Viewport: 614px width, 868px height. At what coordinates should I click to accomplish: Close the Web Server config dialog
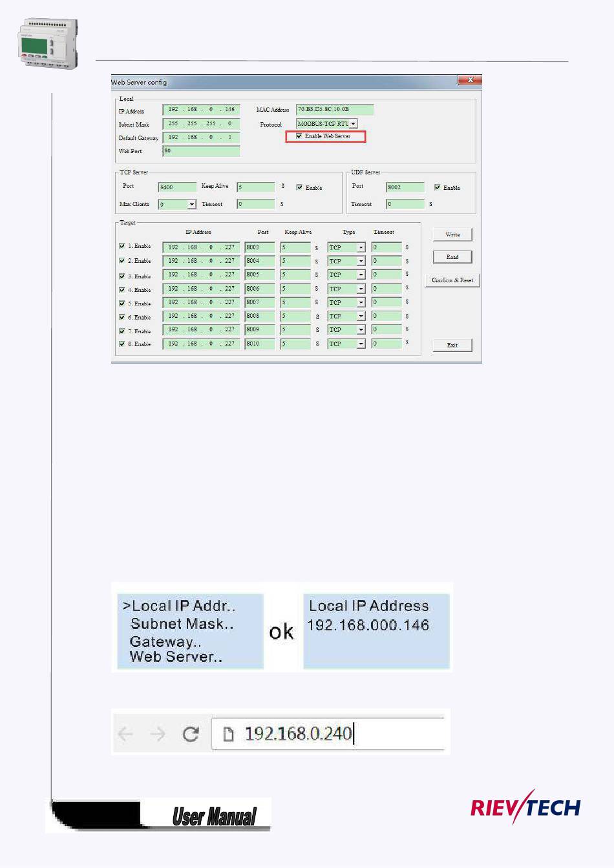470,80
